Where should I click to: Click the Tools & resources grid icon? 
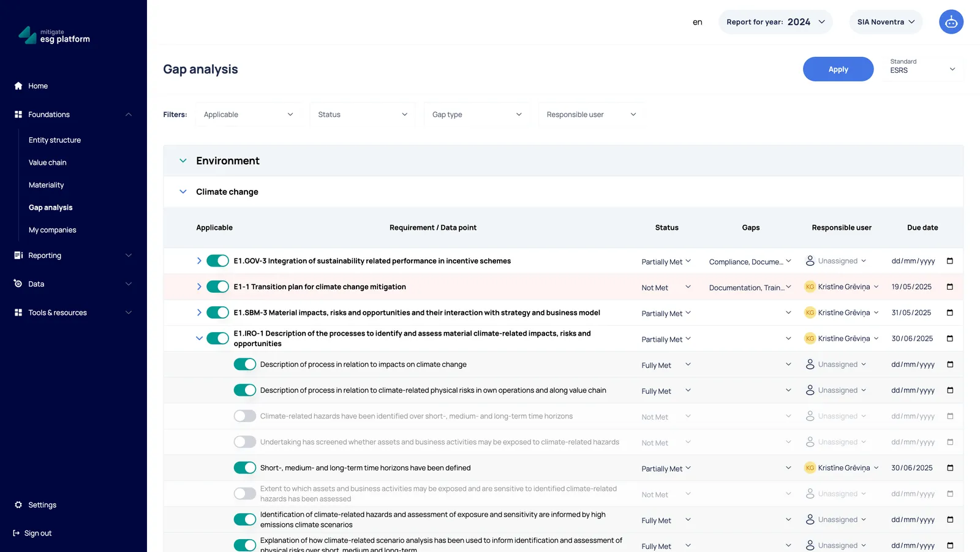[18, 312]
